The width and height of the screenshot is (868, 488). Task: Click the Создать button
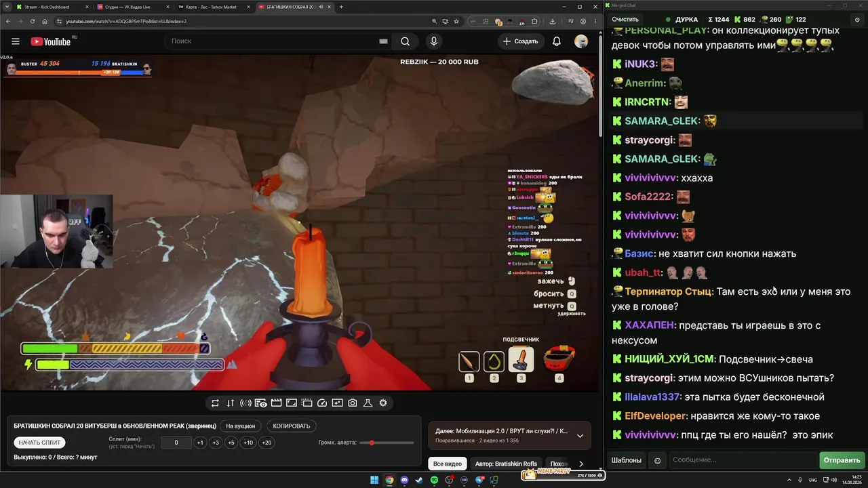pos(520,41)
